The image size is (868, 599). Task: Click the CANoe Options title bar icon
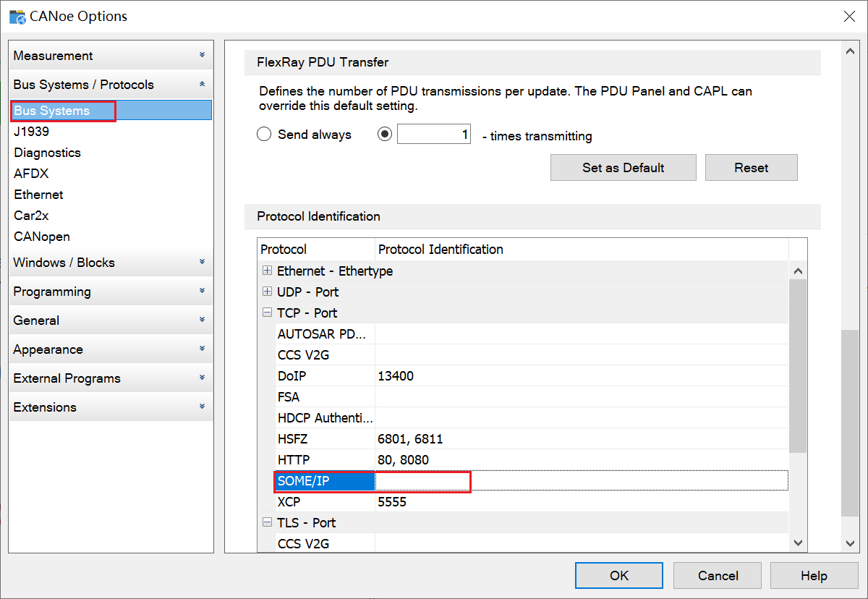pyautogui.click(x=17, y=16)
